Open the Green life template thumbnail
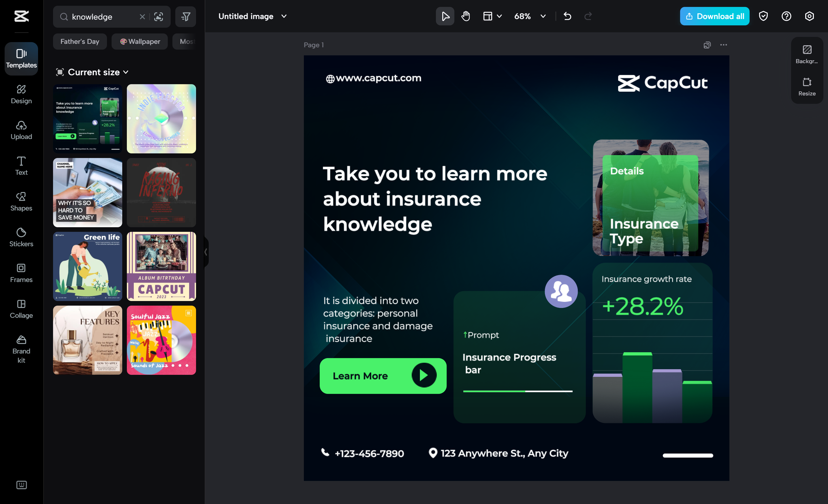This screenshot has height=504, width=828. [x=87, y=266]
